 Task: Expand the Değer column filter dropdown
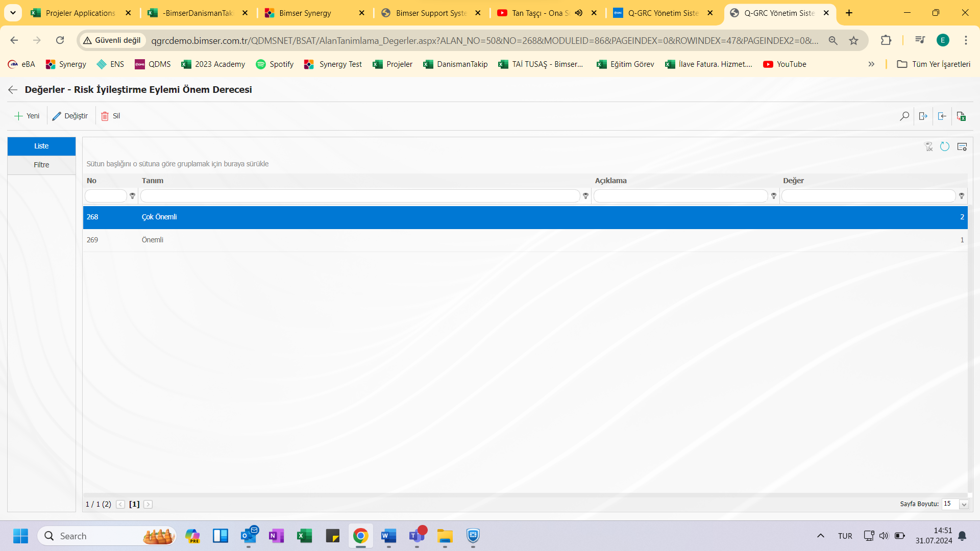pos(962,196)
